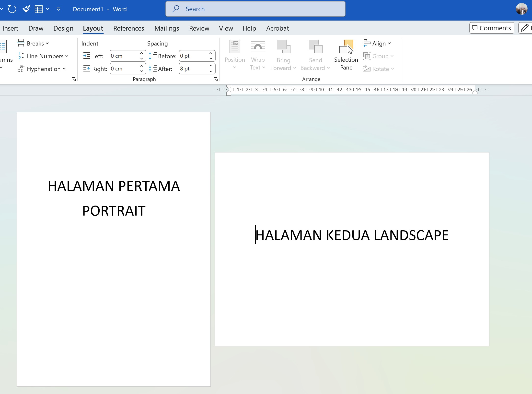Expand the Hyphenation dropdown chevron
The image size is (532, 394).
tap(64, 69)
